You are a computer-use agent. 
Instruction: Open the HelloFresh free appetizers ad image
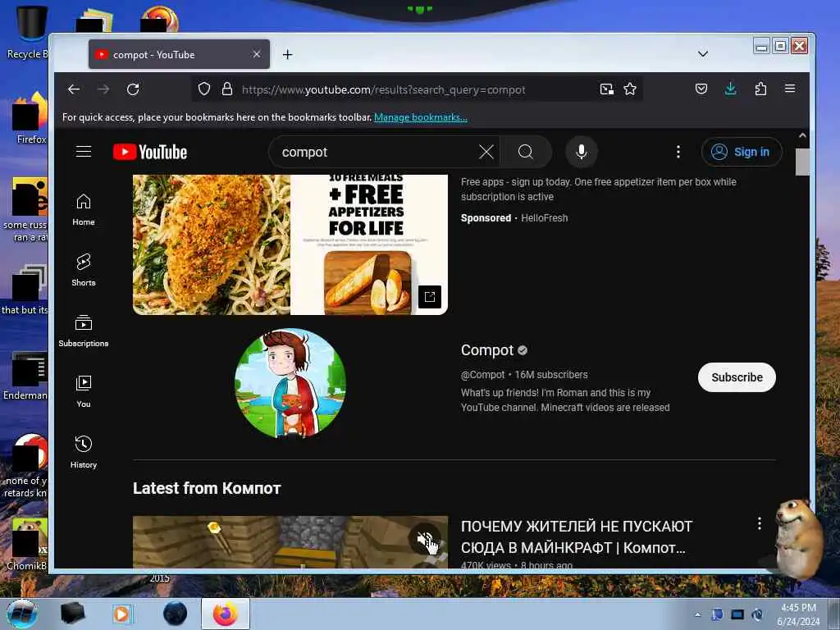click(290, 244)
